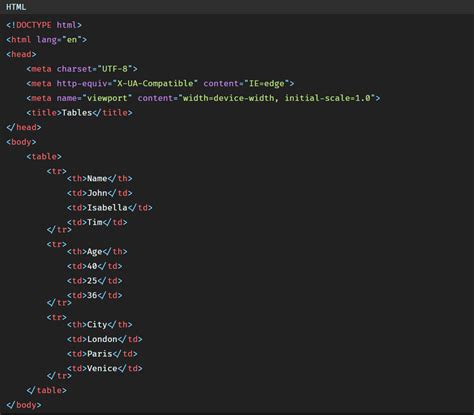Image resolution: width=474 pixels, height=415 pixels.
Task: Click the closing head tag
Action: point(24,127)
